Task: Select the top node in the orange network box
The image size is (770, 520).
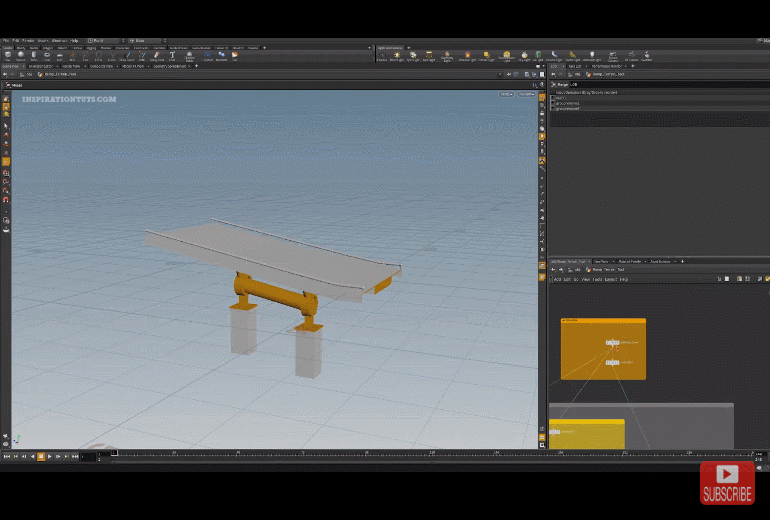Action: 611,343
